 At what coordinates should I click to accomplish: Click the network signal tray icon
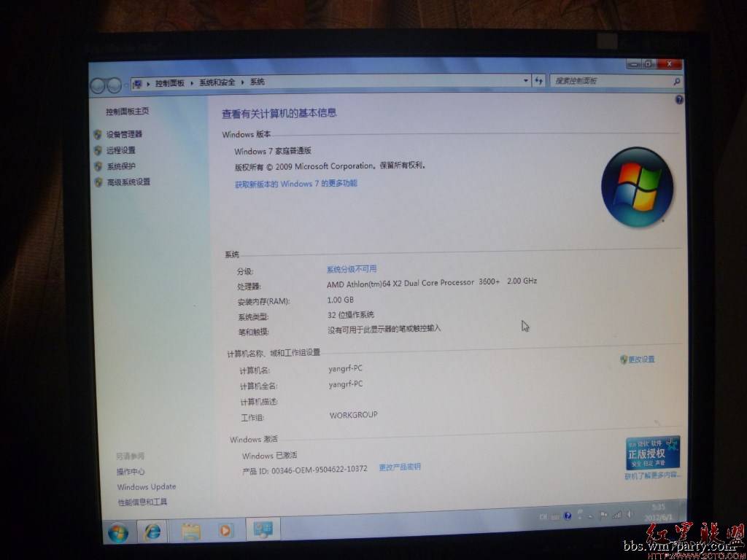617,515
